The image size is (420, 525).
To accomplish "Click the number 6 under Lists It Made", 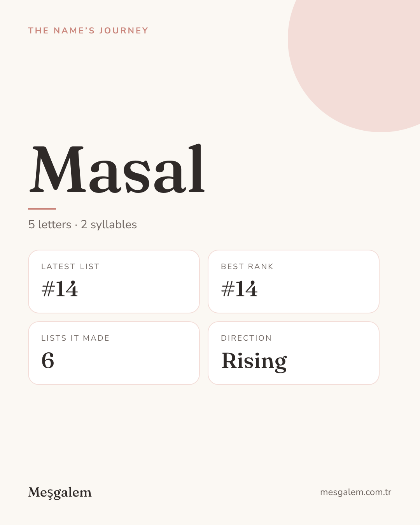I will pyautogui.click(x=48, y=360).
